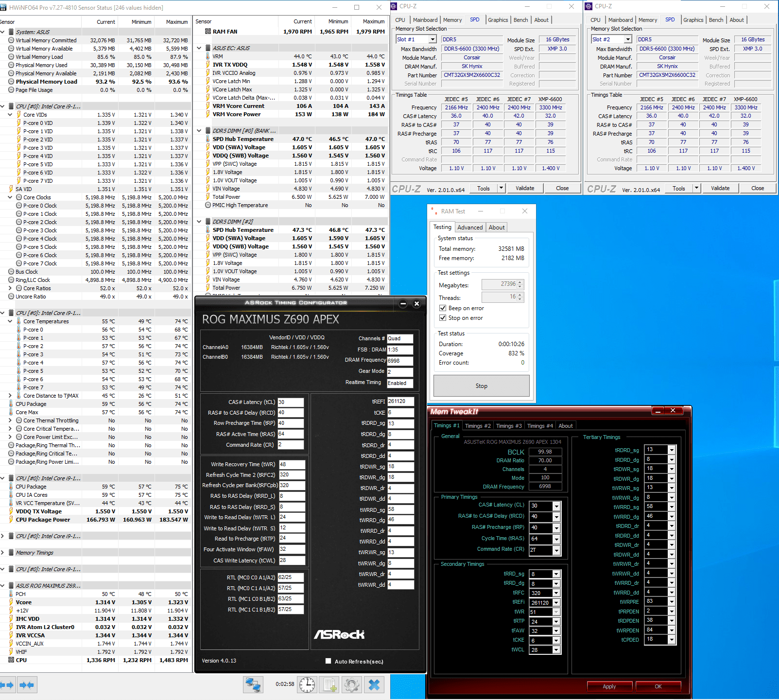Start HWiNFO logging with sheet-plus icon
This screenshot has width=779, height=700.
click(329, 685)
